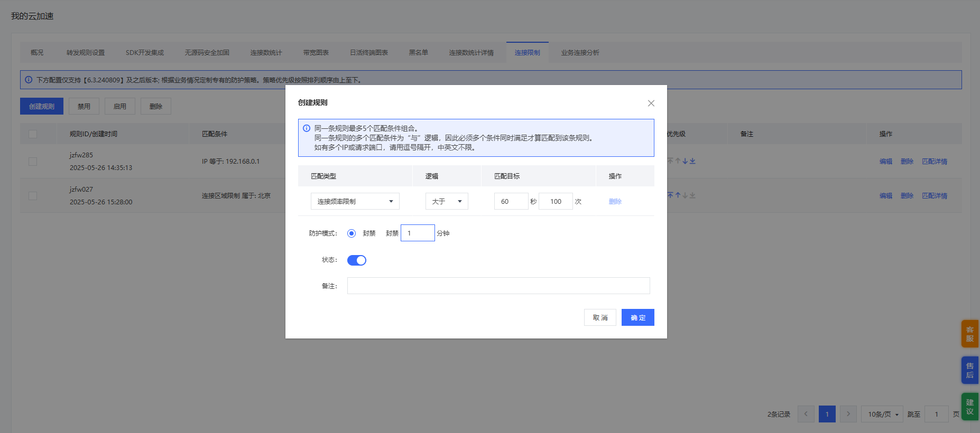Check the checkbox for rule jzfw027
The height and width of the screenshot is (433, 980).
click(x=33, y=196)
